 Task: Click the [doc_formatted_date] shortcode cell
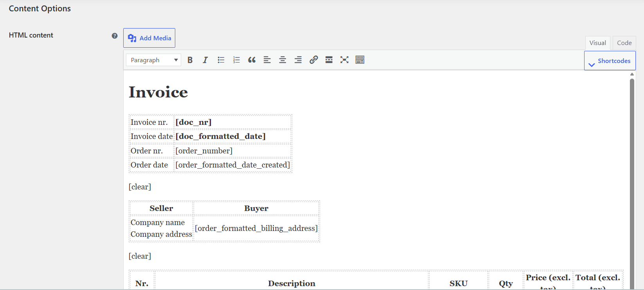(x=232, y=136)
